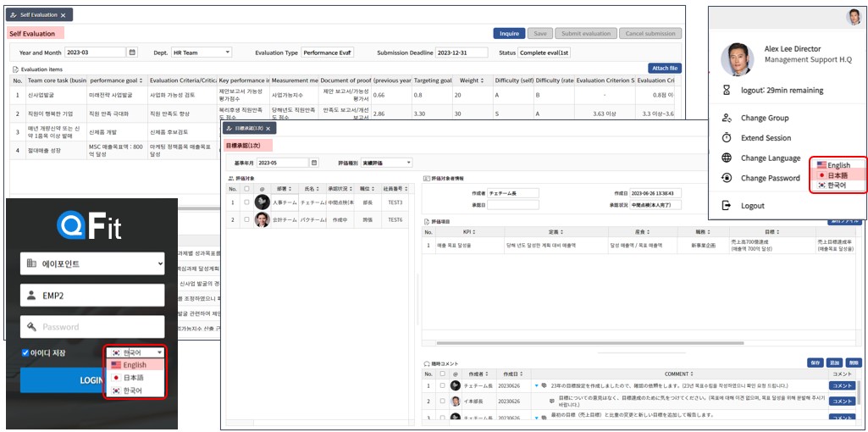Select English in the login language list
The height and width of the screenshot is (432, 868).
tap(135, 365)
